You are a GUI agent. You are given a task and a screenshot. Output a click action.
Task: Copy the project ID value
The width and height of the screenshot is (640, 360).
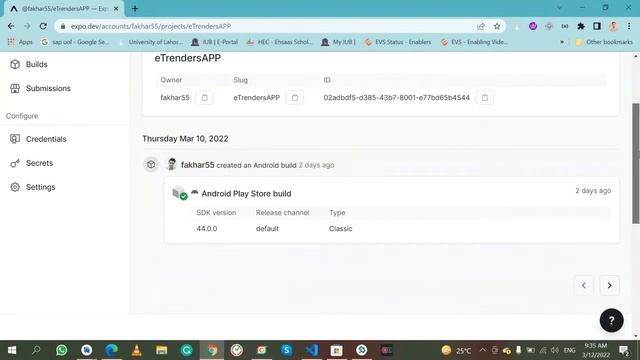tap(484, 98)
